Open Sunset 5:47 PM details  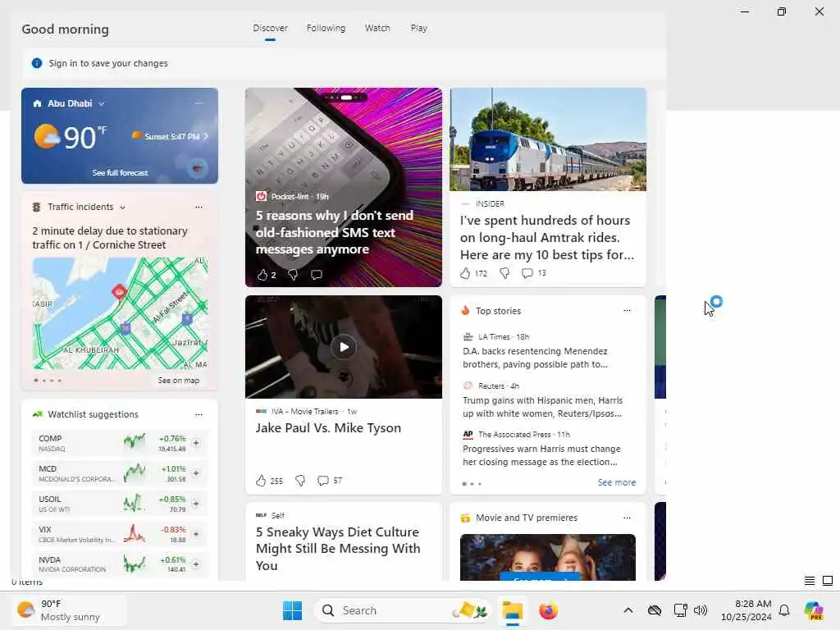pyautogui.click(x=171, y=137)
